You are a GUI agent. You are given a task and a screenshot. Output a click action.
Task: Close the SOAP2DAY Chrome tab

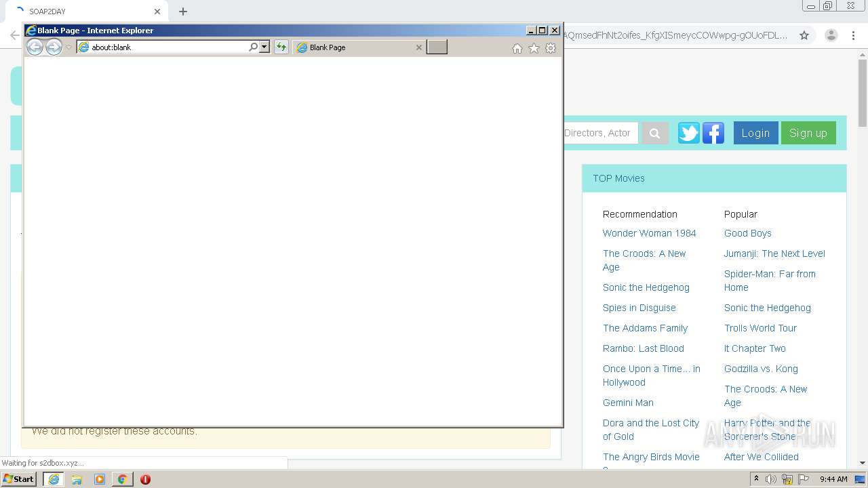pyautogui.click(x=157, y=12)
